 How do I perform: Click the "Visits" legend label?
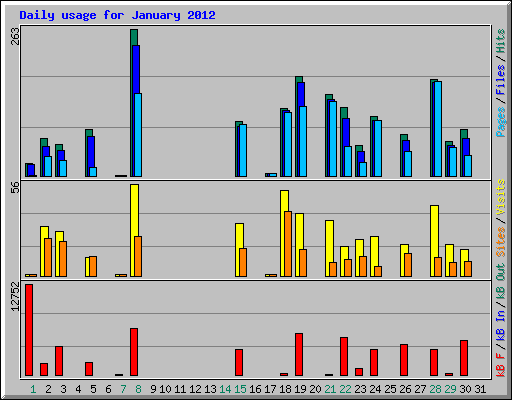pyautogui.click(x=501, y=197)
